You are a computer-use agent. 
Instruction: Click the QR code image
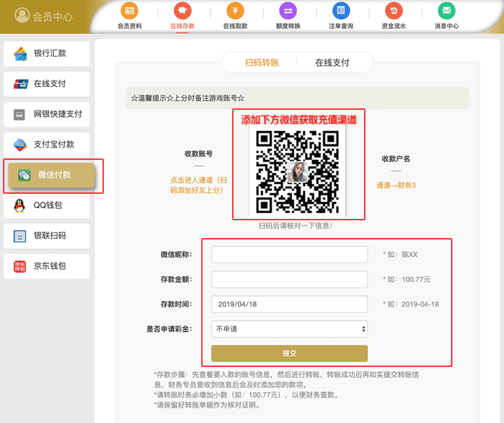click(297, 172)
